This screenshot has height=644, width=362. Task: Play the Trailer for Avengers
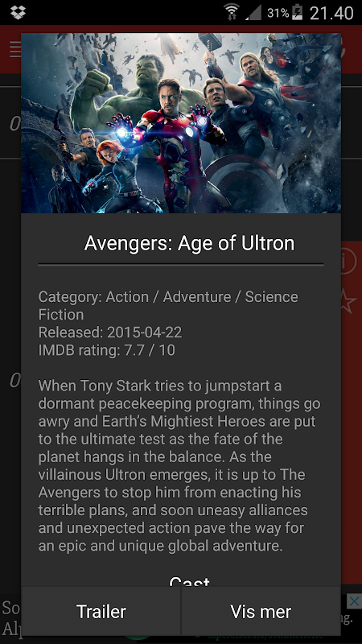coord(101,612)
